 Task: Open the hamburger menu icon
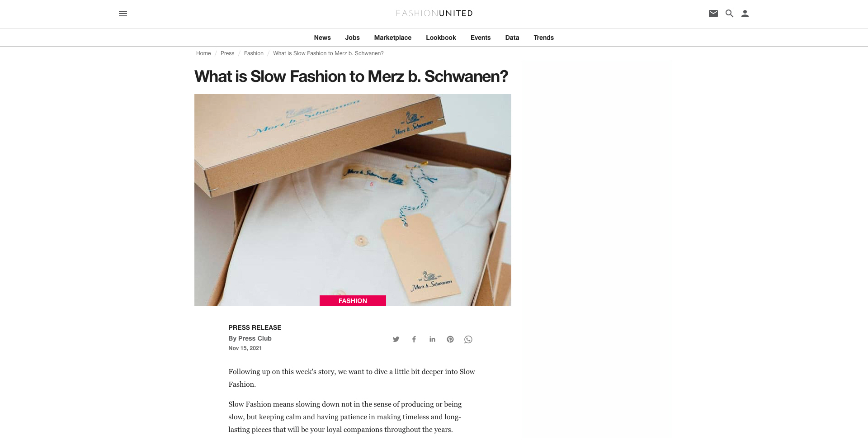(x=123, y=14)
